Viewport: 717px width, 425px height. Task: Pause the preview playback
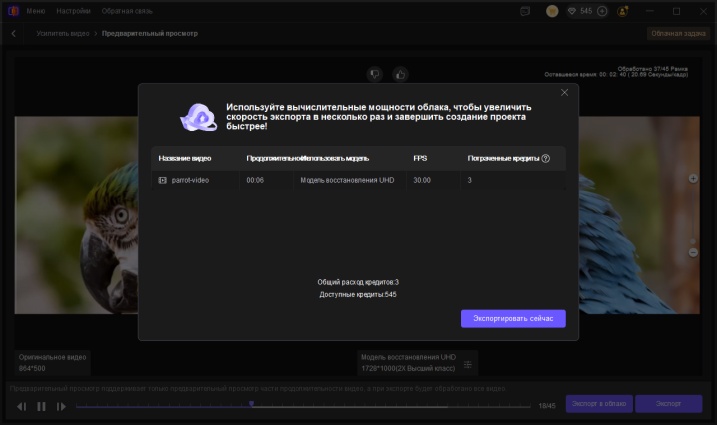click(41, 406)
